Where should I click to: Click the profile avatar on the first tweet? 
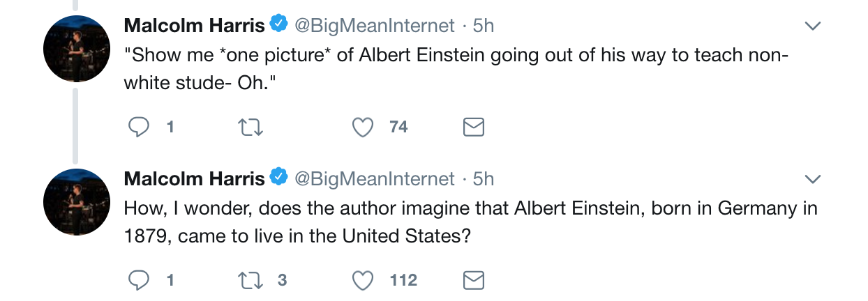click(x=77, y=49)
